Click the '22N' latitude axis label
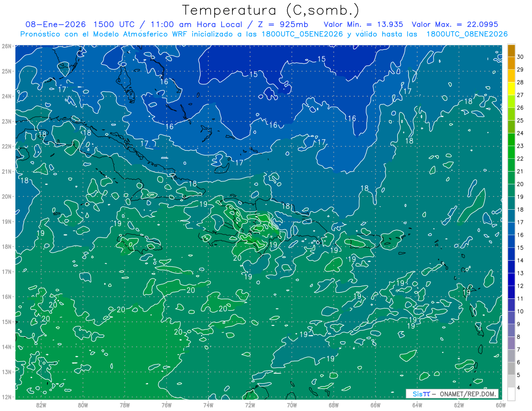 tap(7, 146)
